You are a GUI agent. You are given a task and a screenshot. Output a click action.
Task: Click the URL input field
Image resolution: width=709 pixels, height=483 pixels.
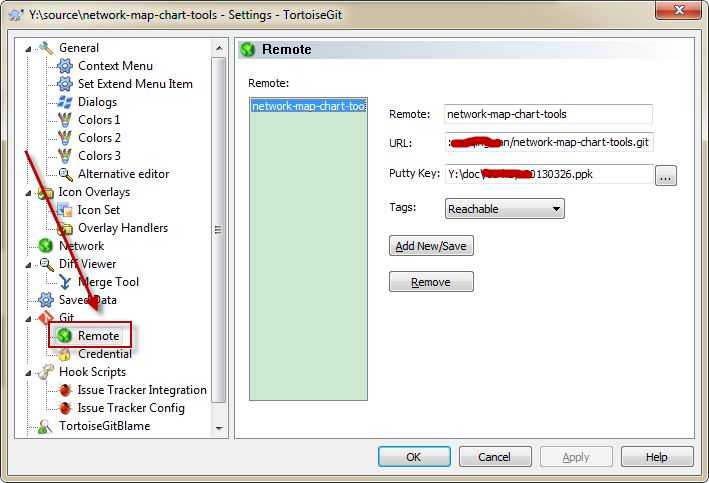point(549,142)
